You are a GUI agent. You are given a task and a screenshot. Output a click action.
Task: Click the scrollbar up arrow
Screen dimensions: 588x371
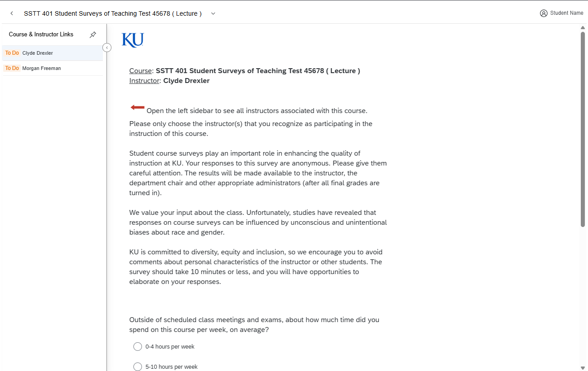[583, 28]
